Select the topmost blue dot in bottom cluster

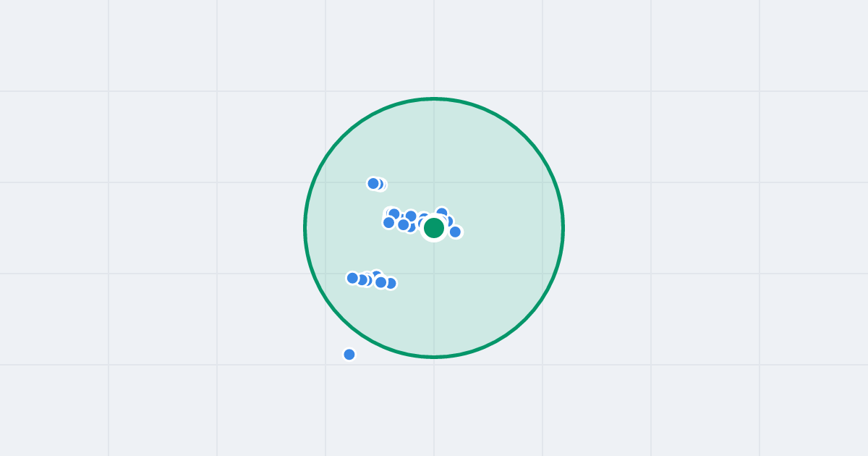pyautogui.click(x=377, y=274)
